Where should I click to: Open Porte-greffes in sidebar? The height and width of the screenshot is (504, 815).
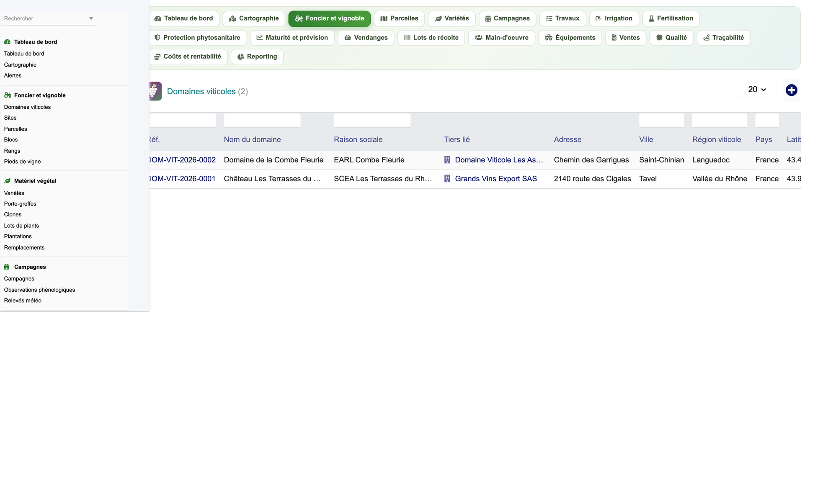[20, 204]
